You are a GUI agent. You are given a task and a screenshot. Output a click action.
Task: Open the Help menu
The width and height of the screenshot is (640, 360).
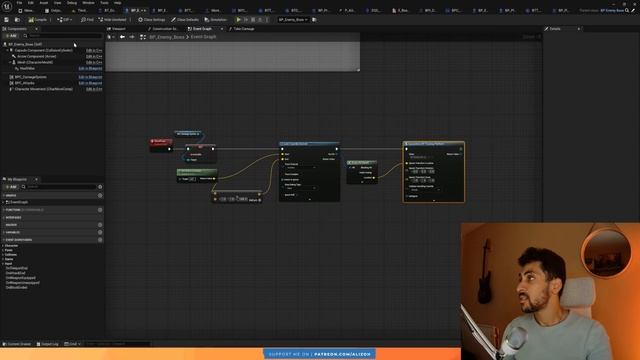pos(118,3)
